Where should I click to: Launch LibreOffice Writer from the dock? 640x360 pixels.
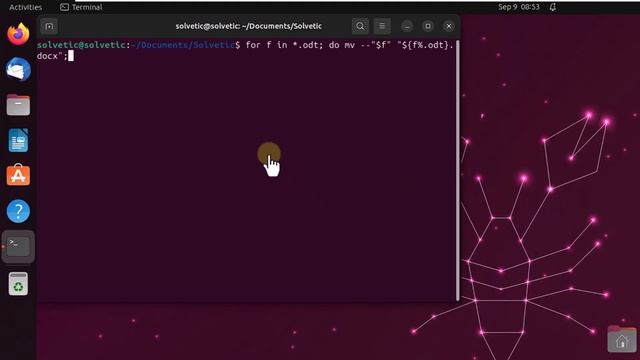tap(18, 140)
